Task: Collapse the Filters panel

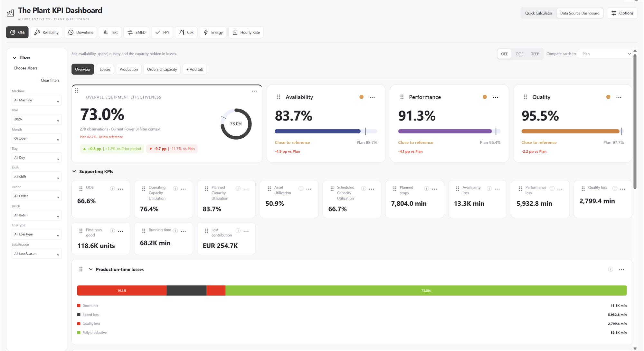Action: coord(14,58)
